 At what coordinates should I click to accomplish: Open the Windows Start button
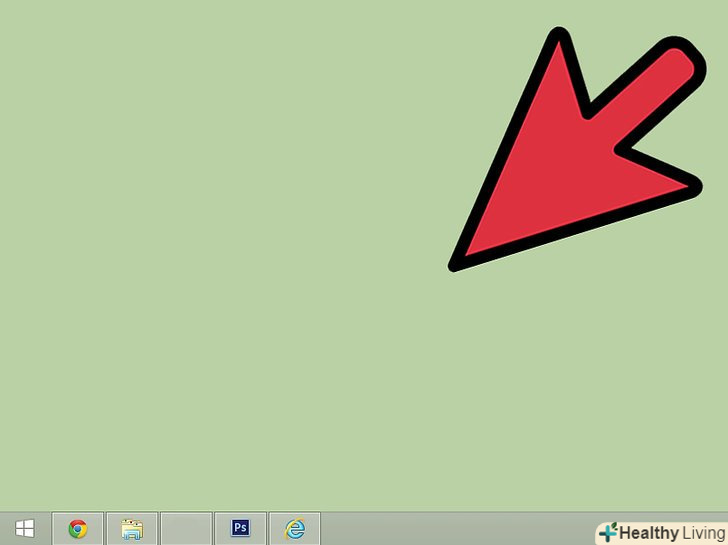[x=24, y=529]
